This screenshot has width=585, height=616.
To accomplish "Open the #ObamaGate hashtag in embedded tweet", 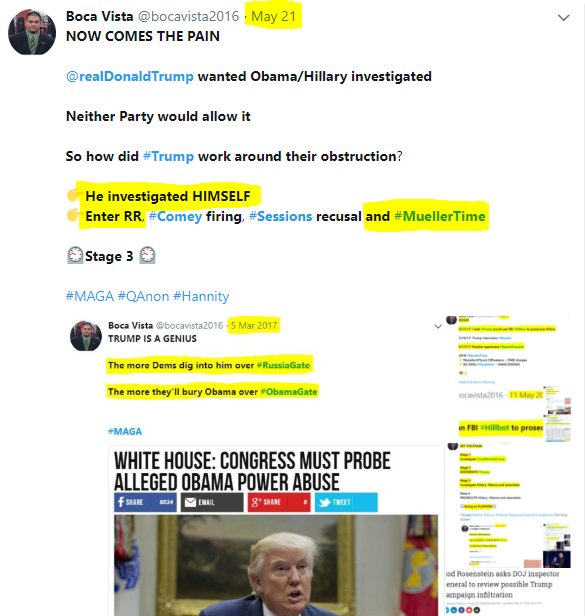I will coord(289,392).
